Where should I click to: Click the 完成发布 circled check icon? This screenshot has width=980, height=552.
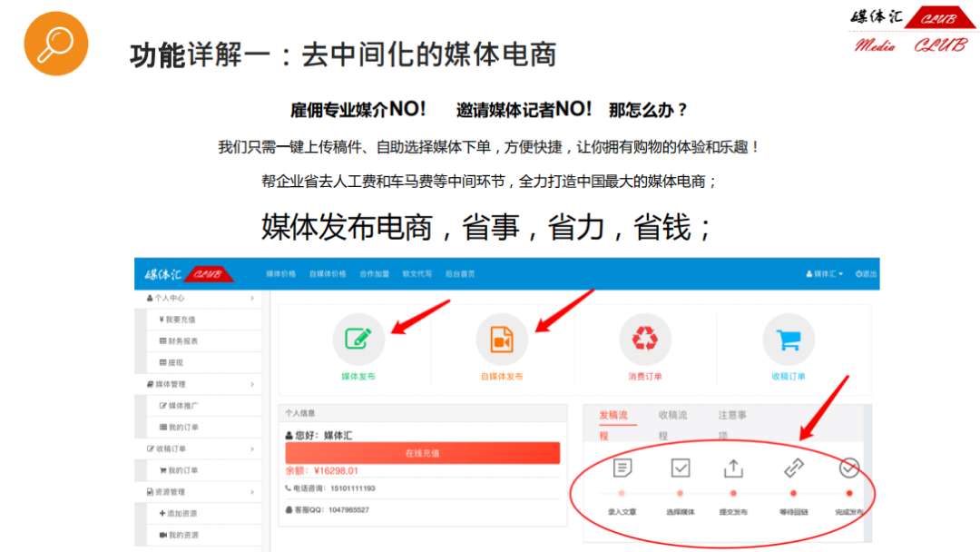tap(848, 468)
